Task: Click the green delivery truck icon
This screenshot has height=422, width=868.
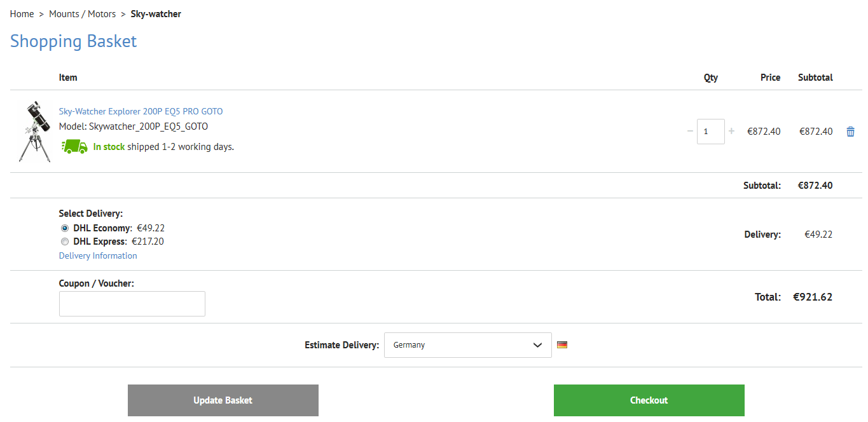Action: [74, 146]
